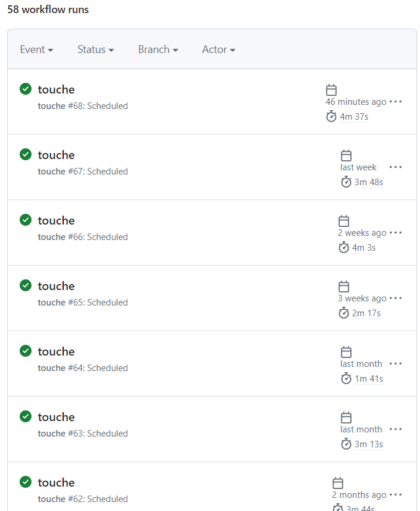The height and width of the screenshot is (511, 420).
Task: Click the calendar icon next to 'last week'
Action: coord(346,155)
